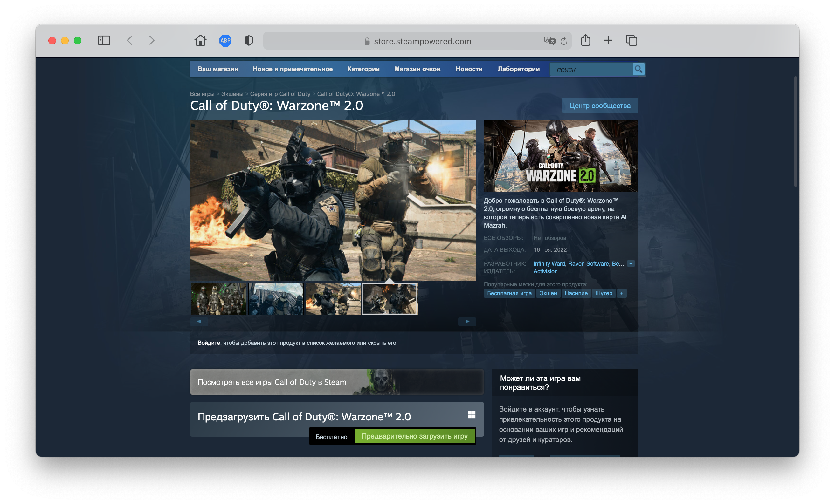Click the translate page icon
Screen dimensions: 835x504
tap(549, 41)
